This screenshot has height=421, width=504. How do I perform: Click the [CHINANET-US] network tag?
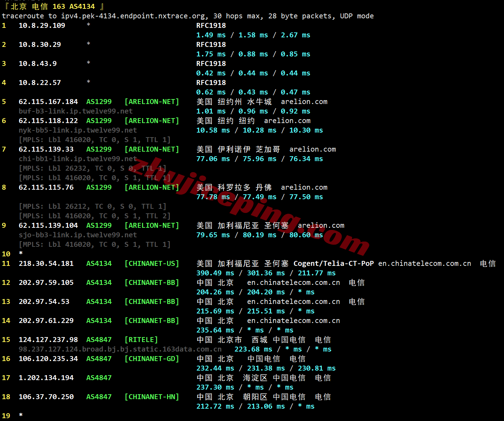coord(152,263)
